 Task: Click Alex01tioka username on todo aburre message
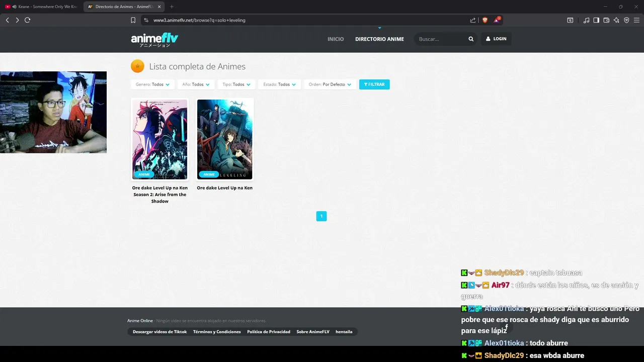pyautogui.click(x=504, y=343)
